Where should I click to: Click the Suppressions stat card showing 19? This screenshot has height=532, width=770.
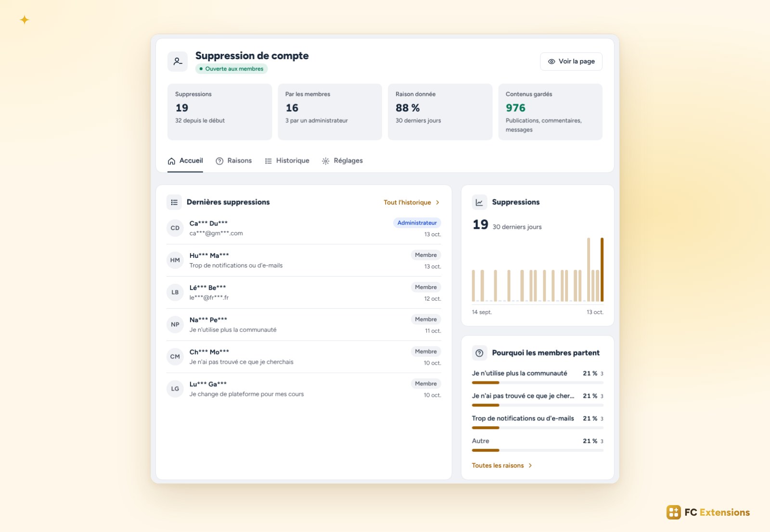[x=219, y=112]
